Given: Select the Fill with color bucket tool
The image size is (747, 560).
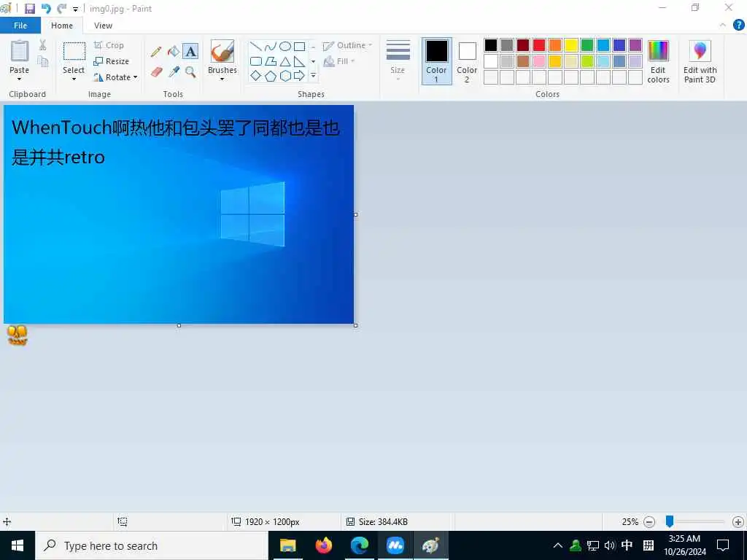Looking at the screenshot, I should click(x=174, y=52).
